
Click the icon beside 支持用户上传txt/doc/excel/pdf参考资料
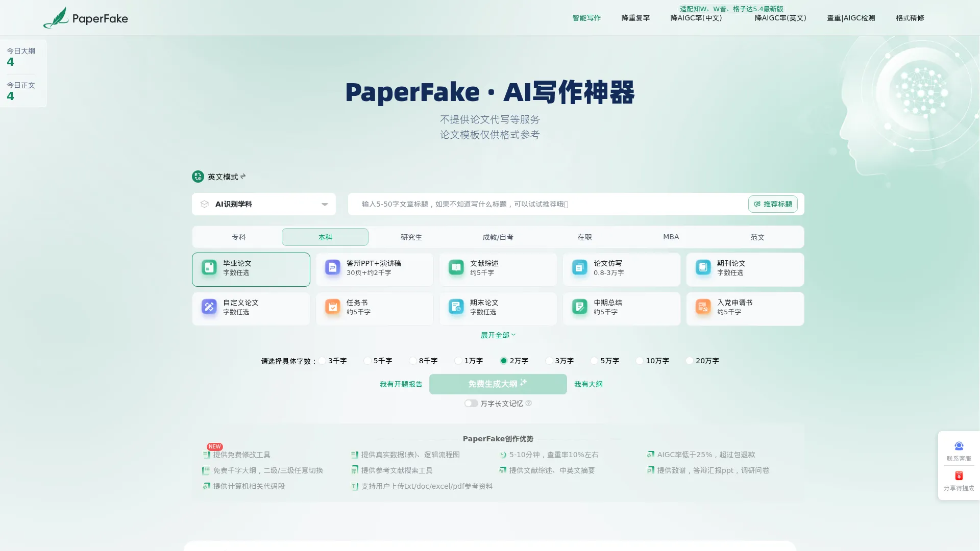[x=355, y=486]
